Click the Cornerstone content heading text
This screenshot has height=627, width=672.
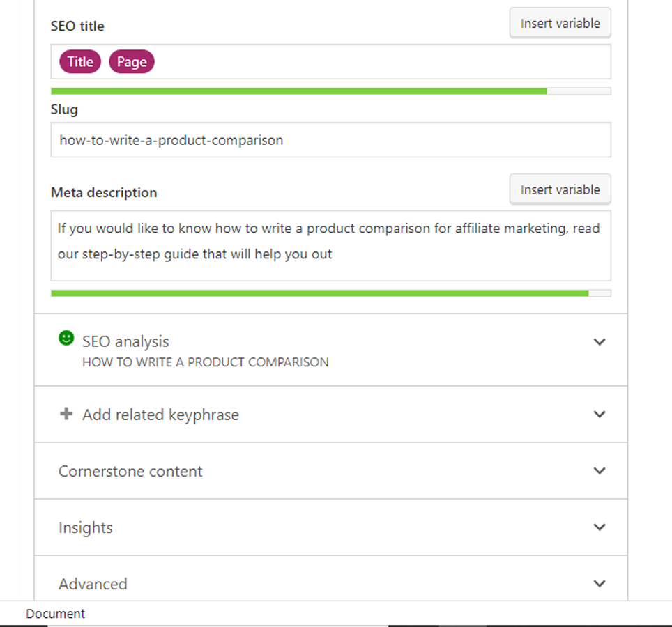pos(130,471)
